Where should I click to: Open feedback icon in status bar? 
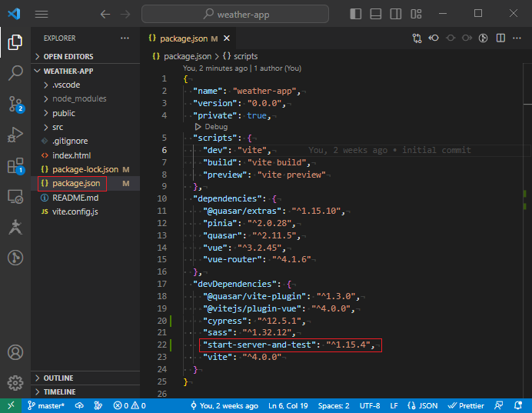pos(498,405)
